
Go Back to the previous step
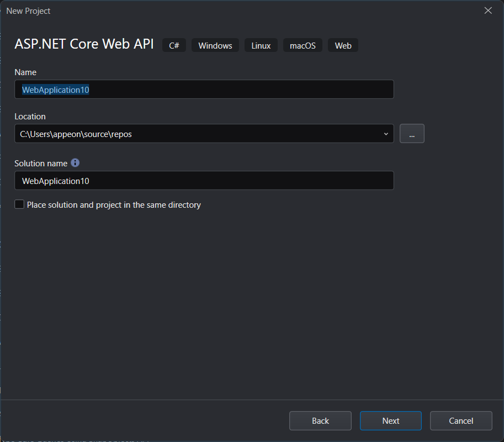click(x=320, y=421)
